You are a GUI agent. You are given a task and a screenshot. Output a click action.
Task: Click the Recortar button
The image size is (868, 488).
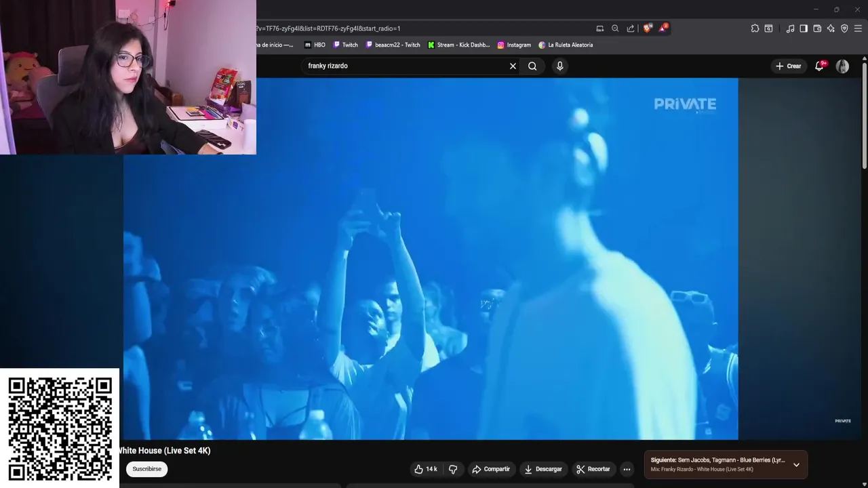pyautogui.click(x=593, y=469)
